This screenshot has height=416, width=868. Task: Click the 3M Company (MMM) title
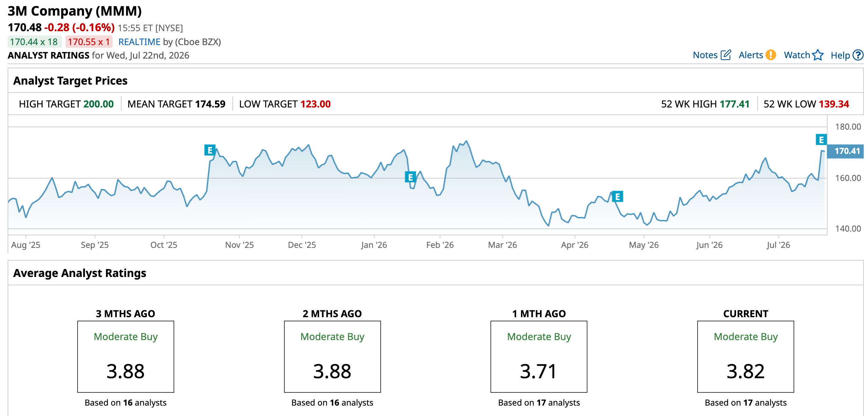point(75,11)
